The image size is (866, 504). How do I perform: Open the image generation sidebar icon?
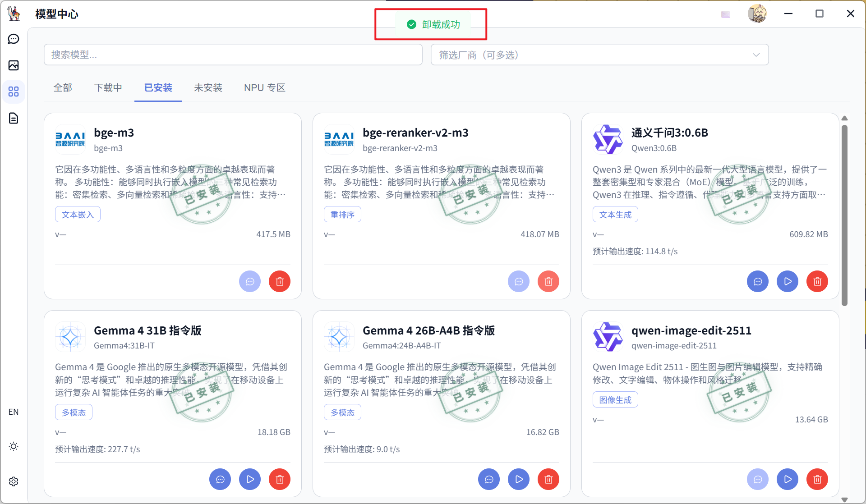14,65
